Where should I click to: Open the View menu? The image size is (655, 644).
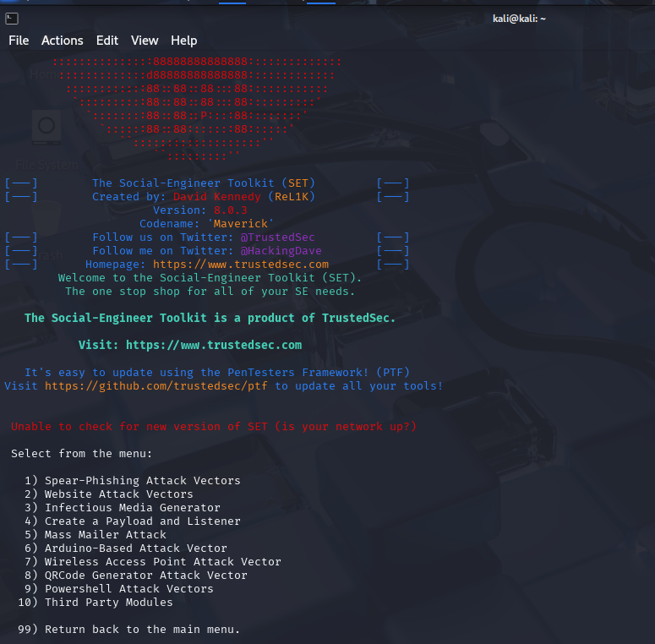145,41
